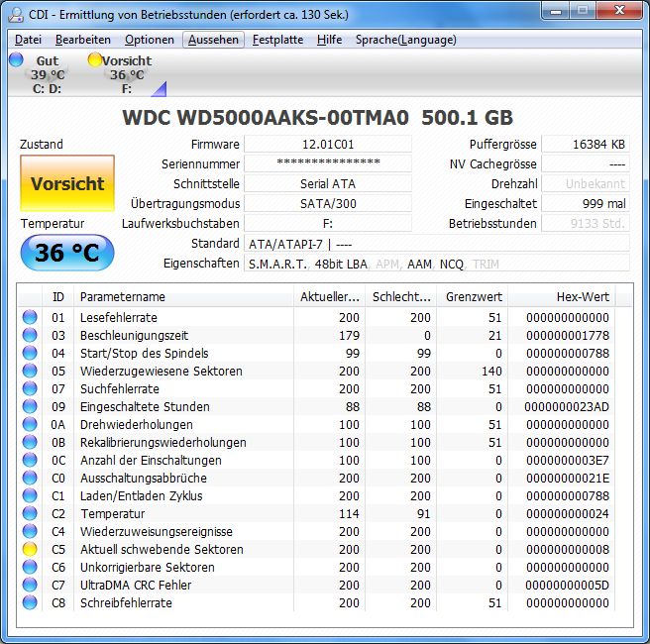
Task: Click the Laufwerksbuchstaben value F:
Action: coord(328,223)
